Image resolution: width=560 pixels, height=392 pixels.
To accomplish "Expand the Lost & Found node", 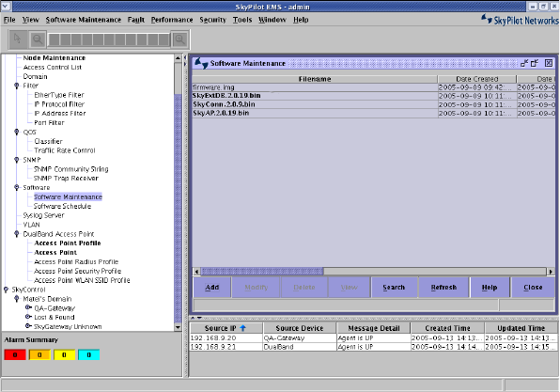I will coord(28,317).
